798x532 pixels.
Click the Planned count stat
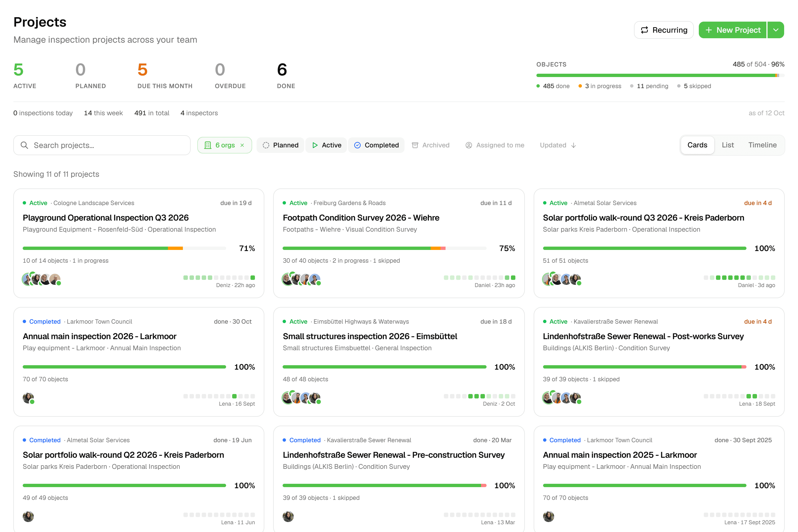pyautogui.click(x=91, y=75)
